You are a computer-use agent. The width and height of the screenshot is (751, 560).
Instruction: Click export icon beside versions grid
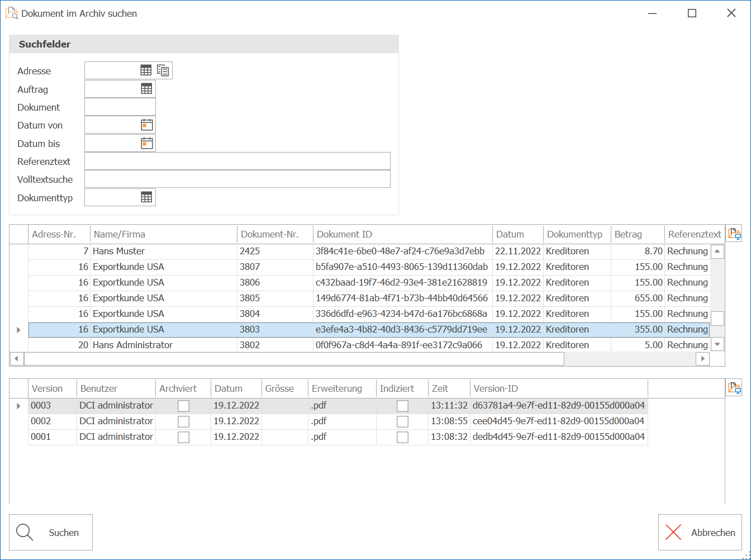(x=734, y=388)
